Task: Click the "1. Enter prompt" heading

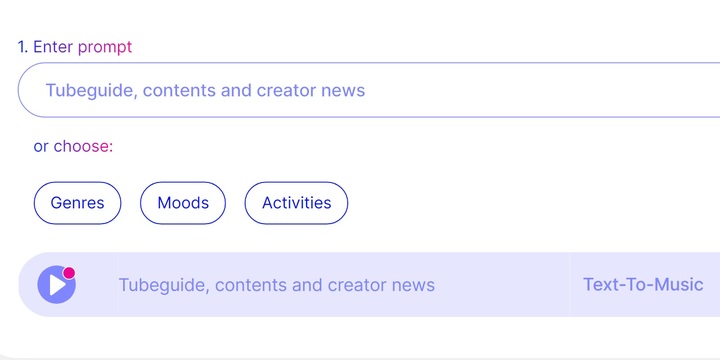Action: click(x=75, y=47)
